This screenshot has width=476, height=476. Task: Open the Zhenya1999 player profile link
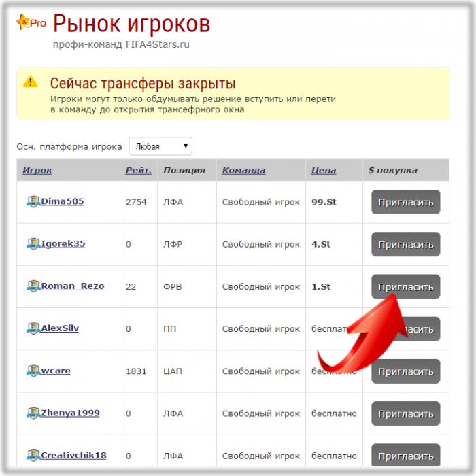coord(70,413)
